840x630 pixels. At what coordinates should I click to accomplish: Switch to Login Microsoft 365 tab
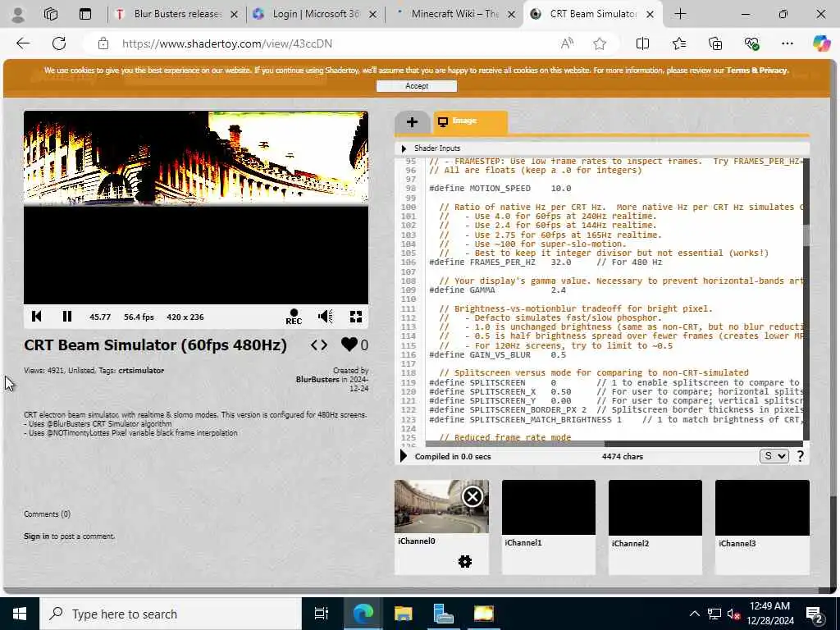(x=314, y=14)
